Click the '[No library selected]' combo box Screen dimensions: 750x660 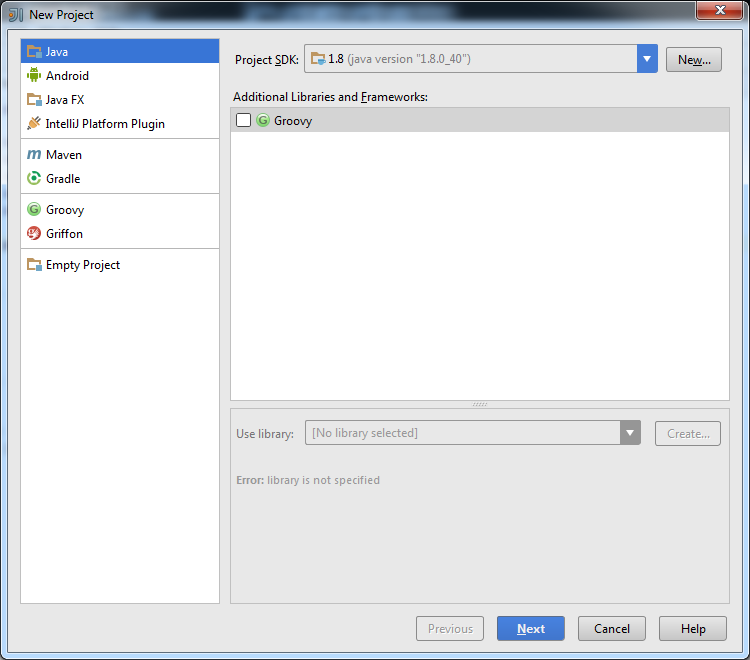click(473, 433)
